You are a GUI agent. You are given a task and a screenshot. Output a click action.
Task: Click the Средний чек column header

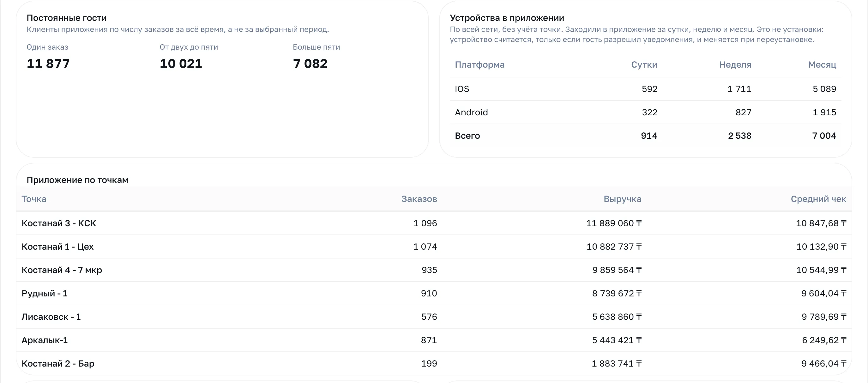point(818,199)
